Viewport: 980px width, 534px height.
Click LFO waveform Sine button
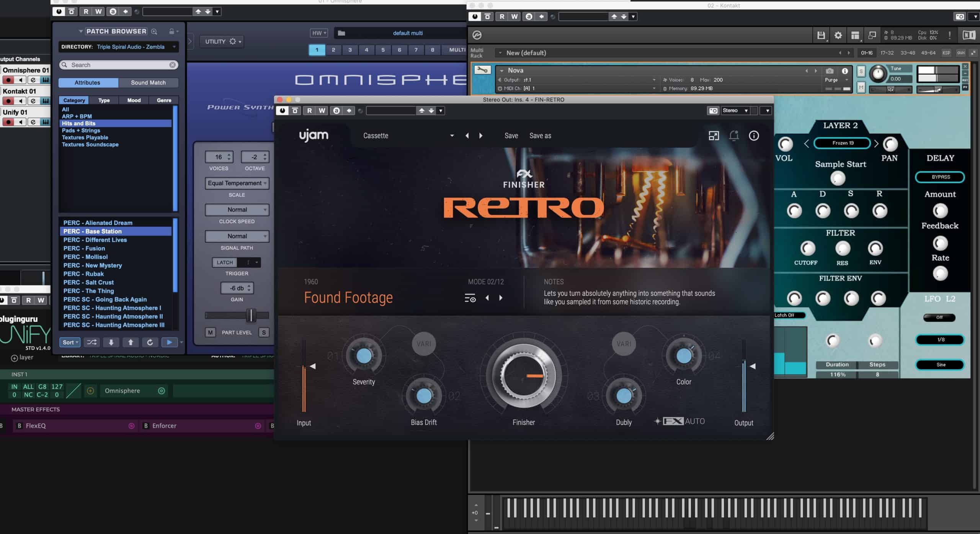pyautogui.click(x=940, y=365)
